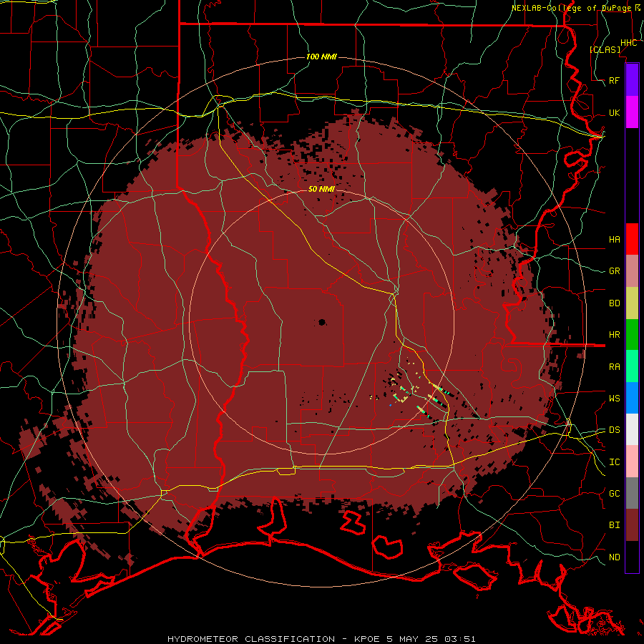Click the DS white legend swatch
The height and width of the screenshot is (644, 644).
coord(632,429)
